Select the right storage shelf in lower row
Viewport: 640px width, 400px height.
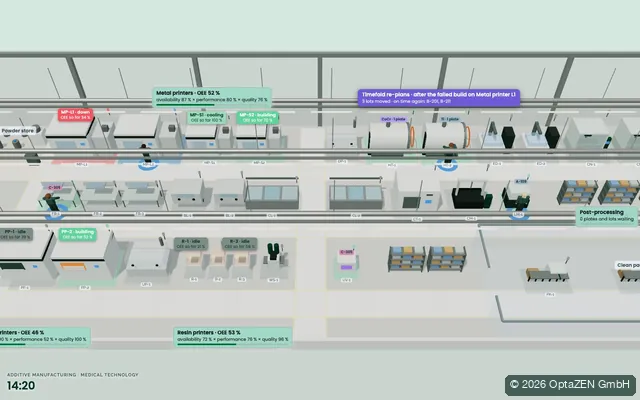pyautogui.click(x=446, y=259)
